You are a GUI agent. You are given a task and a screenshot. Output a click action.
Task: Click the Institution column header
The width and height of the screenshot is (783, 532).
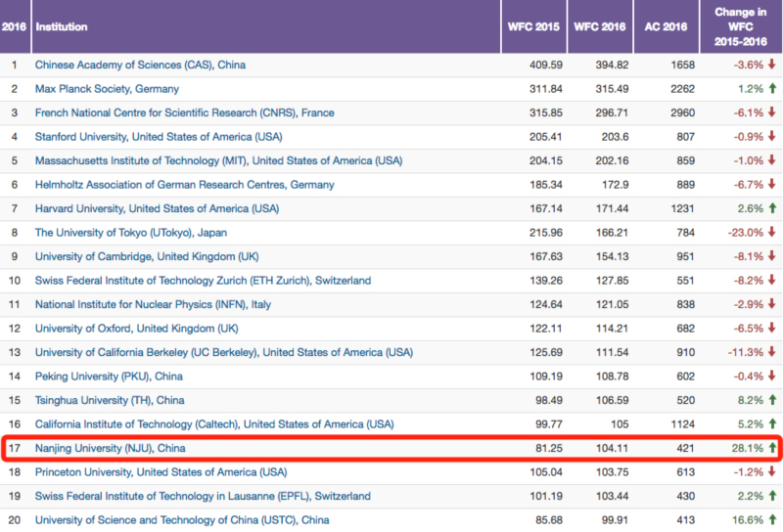click(61, 27)
